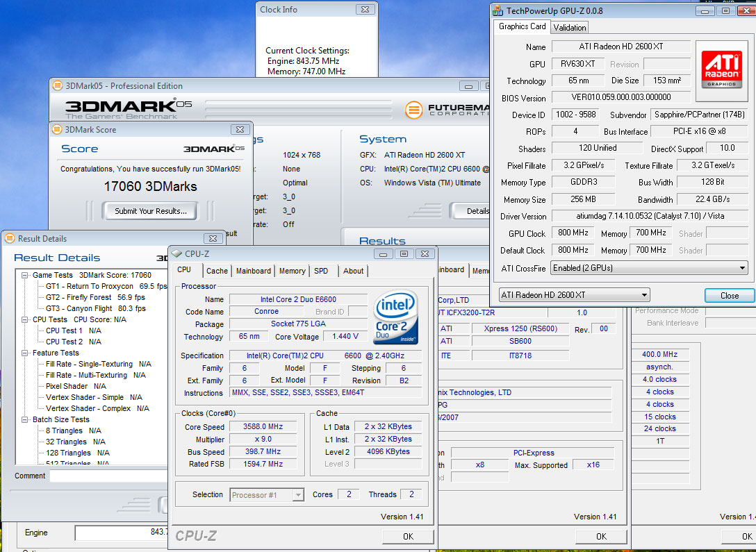Click the Close button in GPU-Z
Viewport: 756px width, 552px height.
[x=729, y=295]
